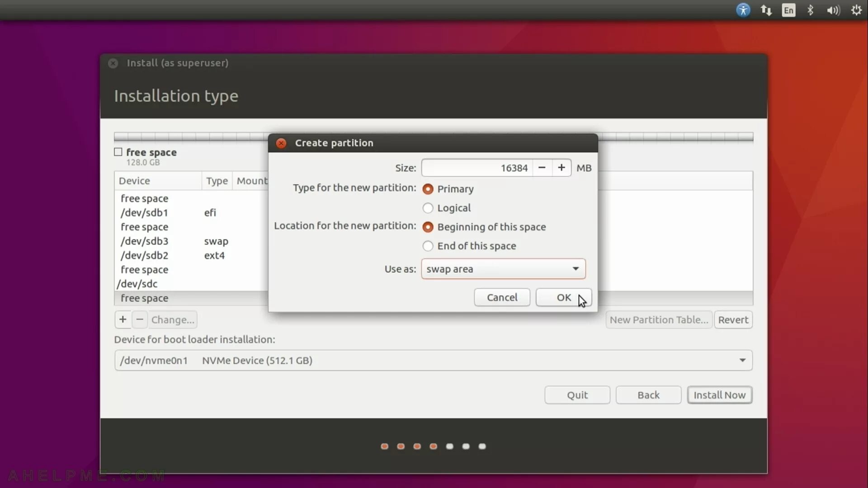Open the sound volume indicator

pos(833,10)
